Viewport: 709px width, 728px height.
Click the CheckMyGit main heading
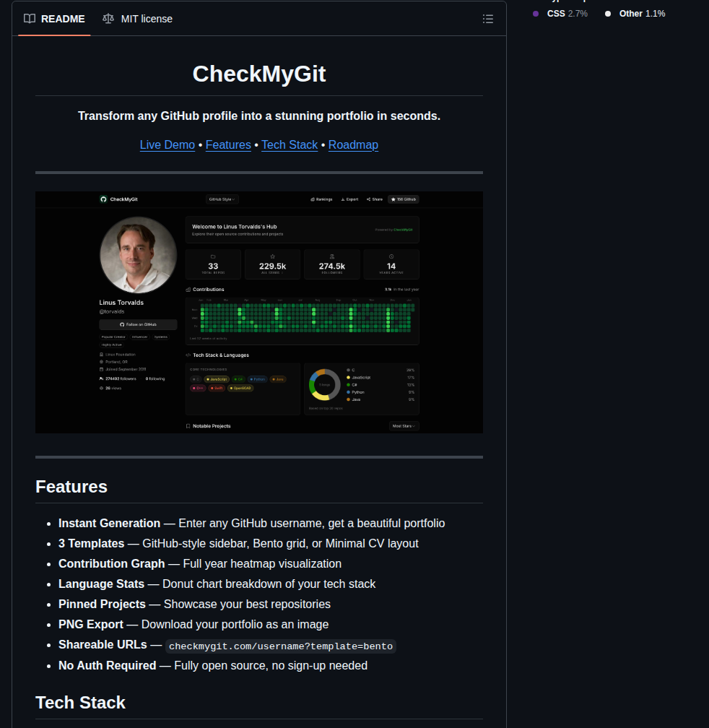click(259, 74)
